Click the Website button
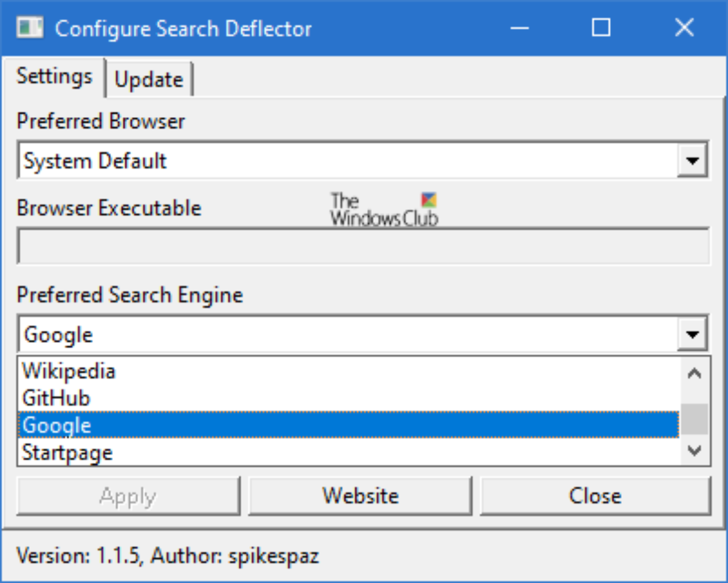The height and width of the screenshot is (583, 728). (x=360, y=496)
